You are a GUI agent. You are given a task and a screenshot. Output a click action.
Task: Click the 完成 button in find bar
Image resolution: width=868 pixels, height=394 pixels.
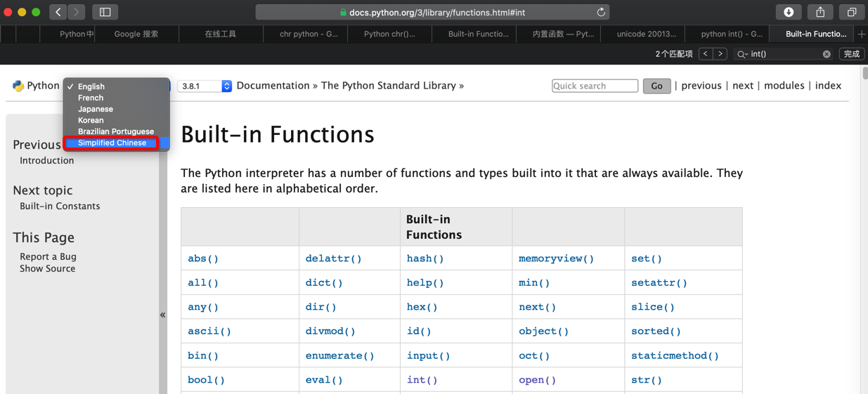click(x=851, y=54)
